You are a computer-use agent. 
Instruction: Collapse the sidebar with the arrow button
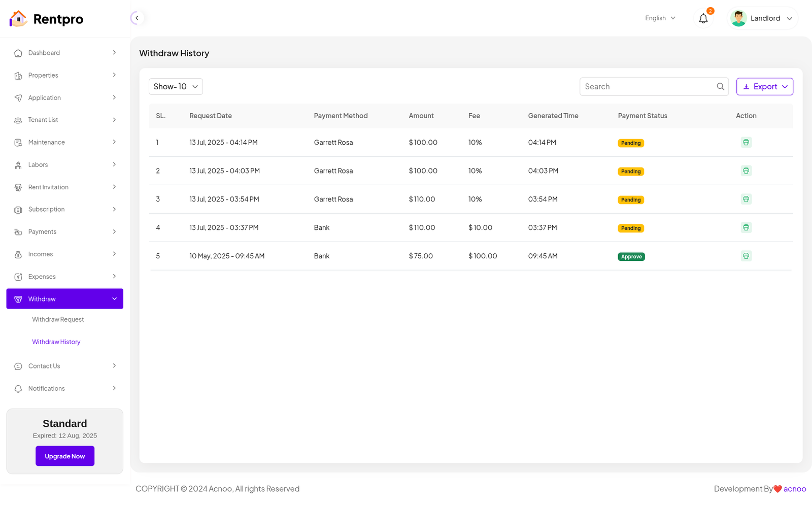(x=137, y=18)
